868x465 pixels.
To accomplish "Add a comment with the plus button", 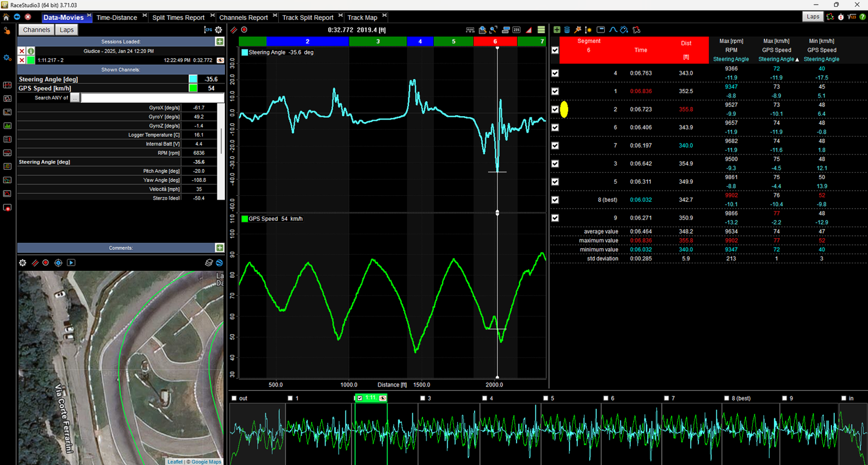I will click(220, 248).
